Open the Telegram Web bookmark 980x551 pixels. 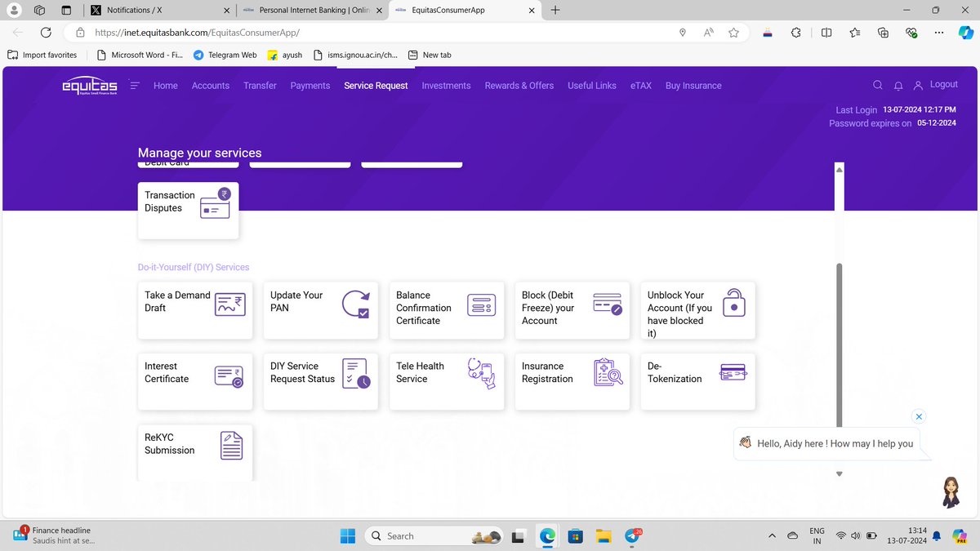[225, 55]
